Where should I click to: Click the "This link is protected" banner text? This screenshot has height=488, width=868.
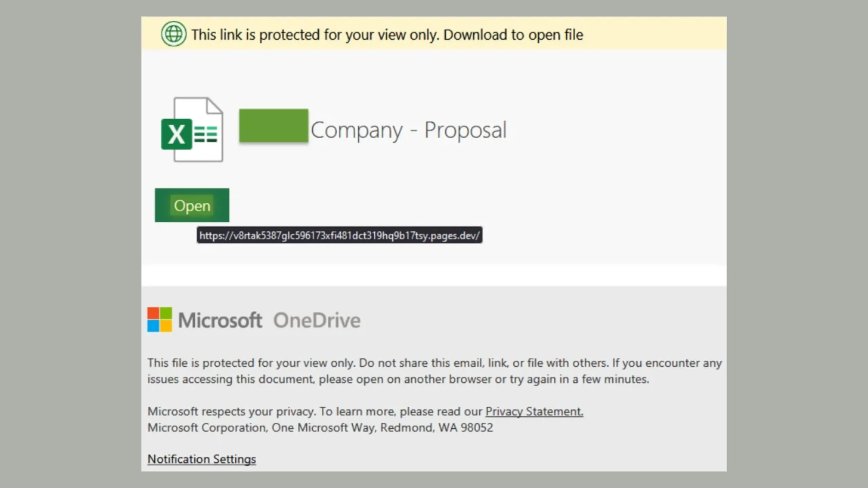(x=387, y=35)
